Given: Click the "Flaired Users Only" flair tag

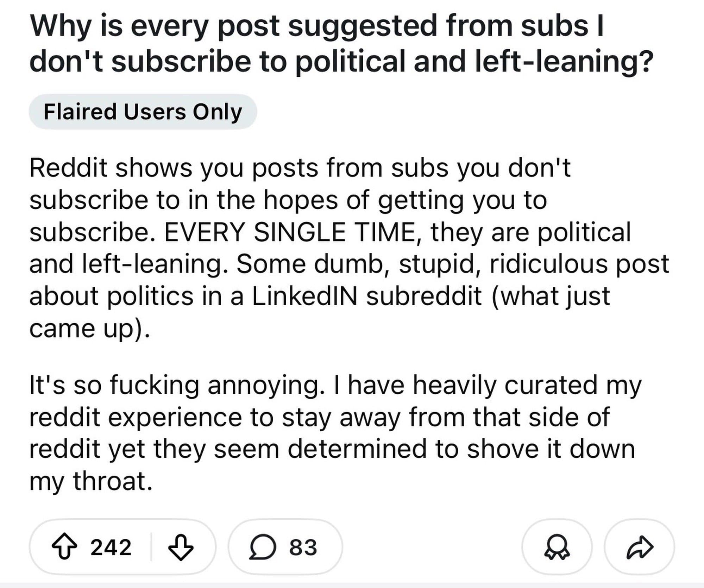Looking at the screenshot, I should [143, 112].
